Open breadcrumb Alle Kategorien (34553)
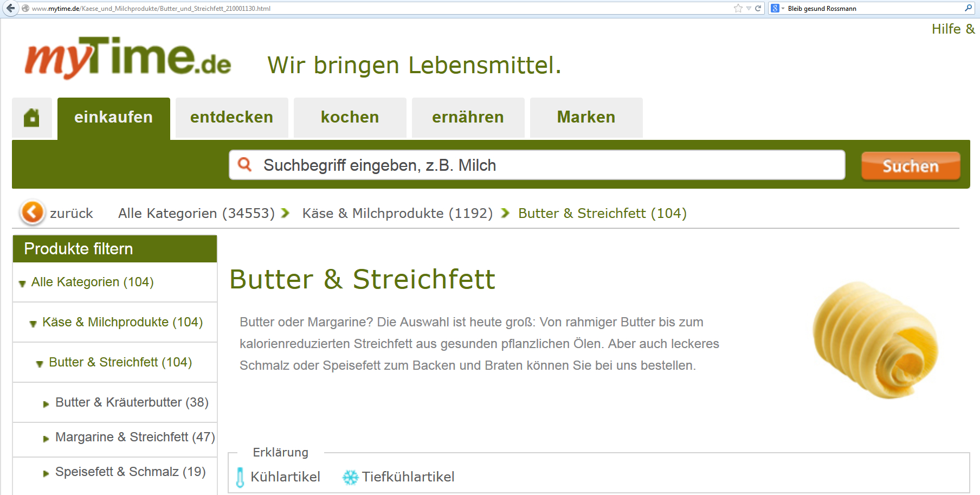980x495 pixels. pyautogui.click(x=197, y=213)
